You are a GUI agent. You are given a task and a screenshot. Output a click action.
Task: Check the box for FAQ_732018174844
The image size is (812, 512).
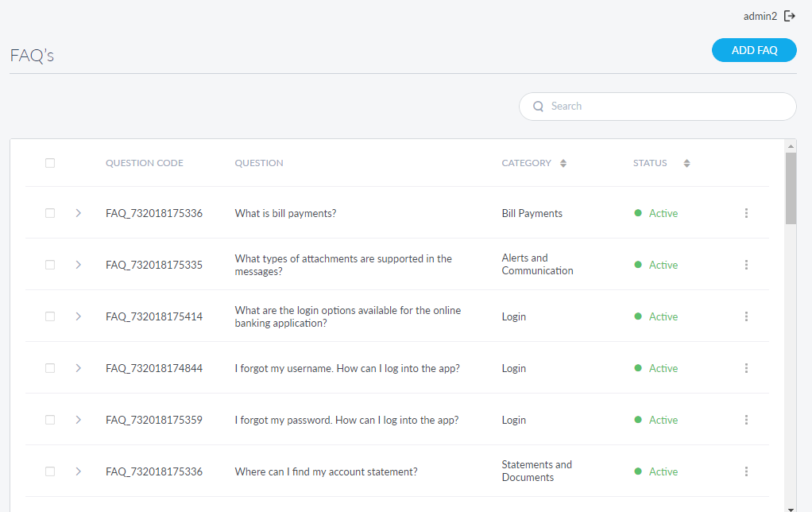50,368
